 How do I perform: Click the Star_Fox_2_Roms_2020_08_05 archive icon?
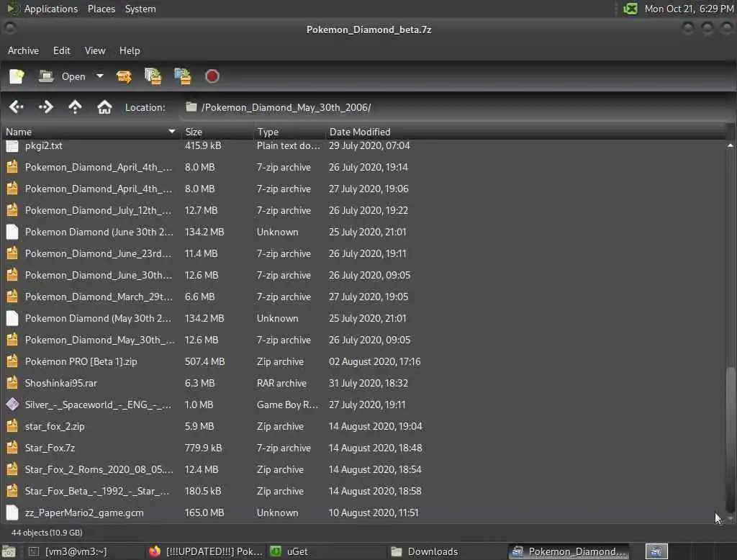tap(12, 470)
